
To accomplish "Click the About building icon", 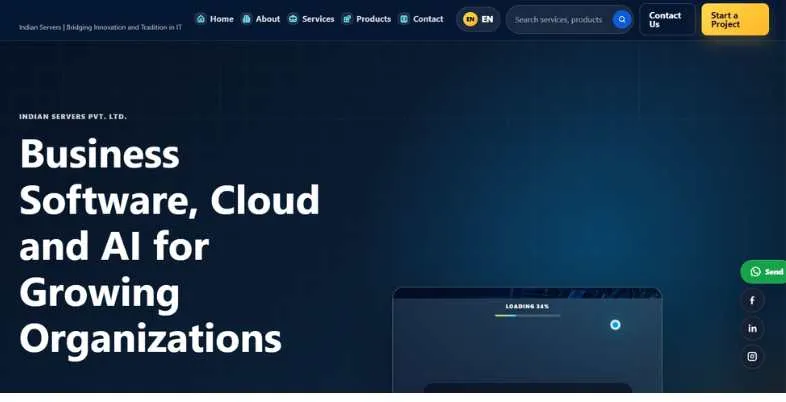I will [247, 19].
